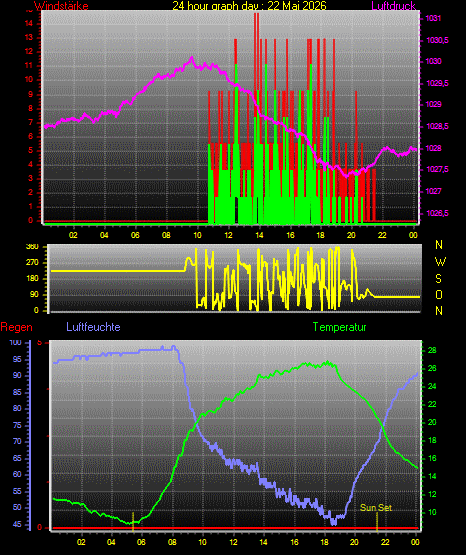Viewport: 466px width, 555px height.
Task: Click the magenta Luftdruck label
Action: point(393,6)
